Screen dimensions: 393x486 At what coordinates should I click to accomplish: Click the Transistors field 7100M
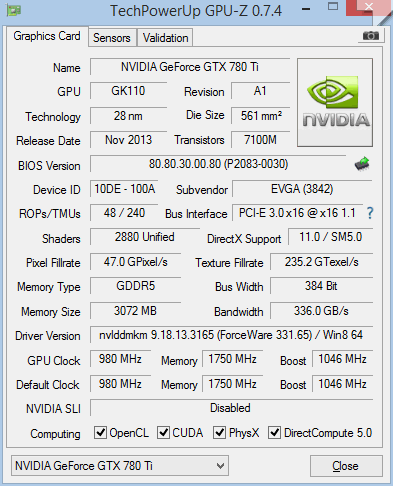tap(260, 140)
